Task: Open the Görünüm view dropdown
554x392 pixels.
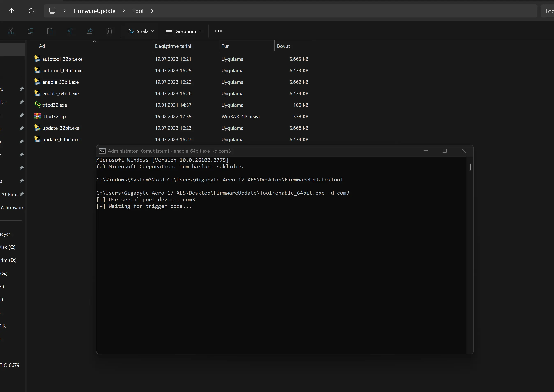Action: point(183,31)
